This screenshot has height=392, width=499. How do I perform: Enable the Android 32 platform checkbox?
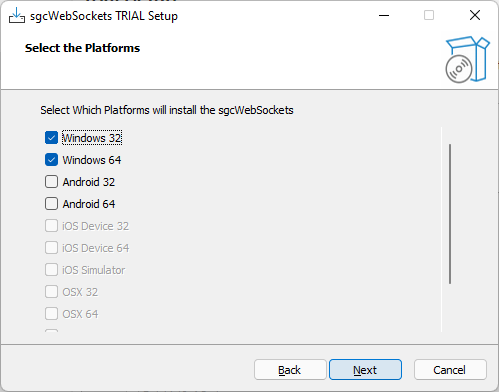(51, 182)
